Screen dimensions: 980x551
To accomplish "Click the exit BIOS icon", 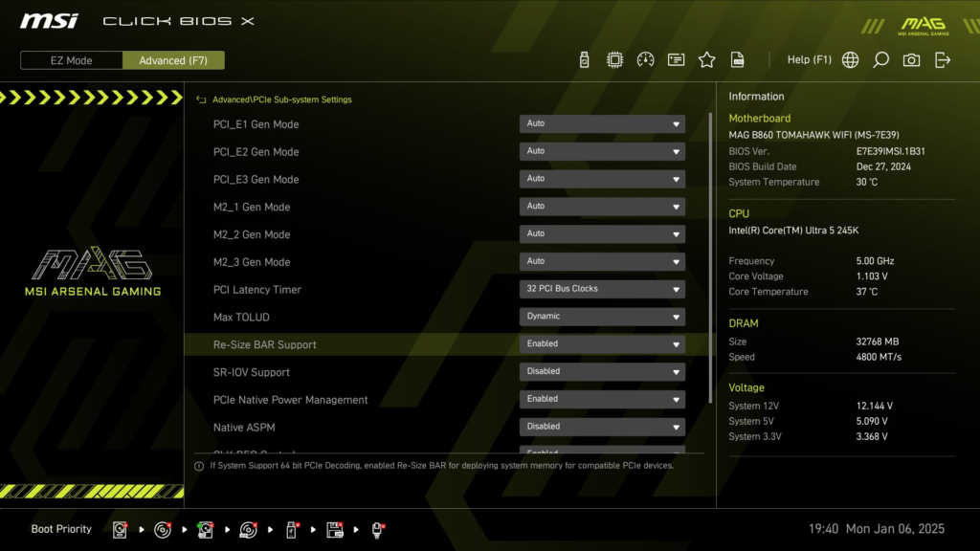I will tap(943, 59).
